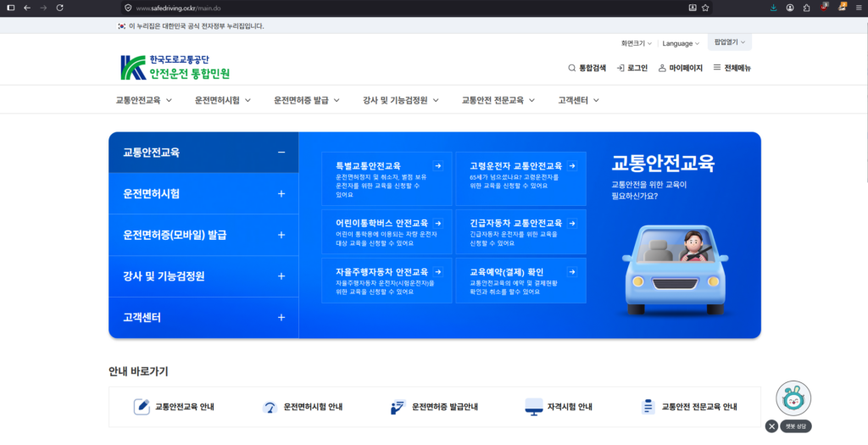Click arrow icon on 교육예약(결제) 확인 card

click(x=572, y=272)
